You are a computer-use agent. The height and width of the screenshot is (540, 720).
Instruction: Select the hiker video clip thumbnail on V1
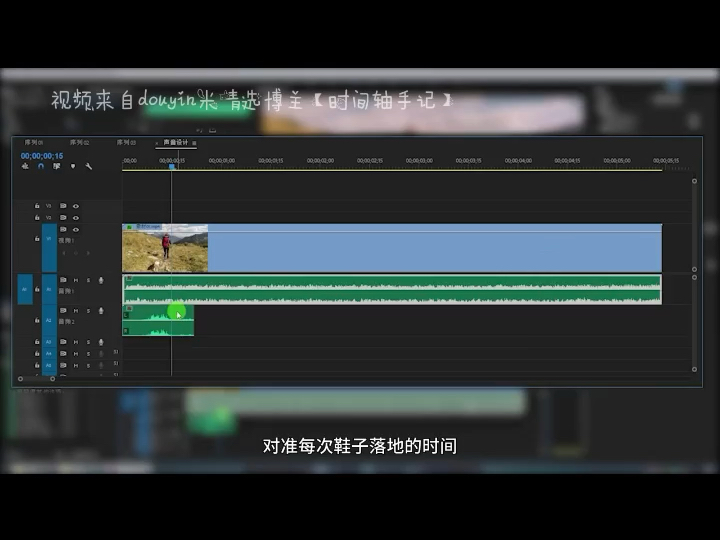click(165, 248)
